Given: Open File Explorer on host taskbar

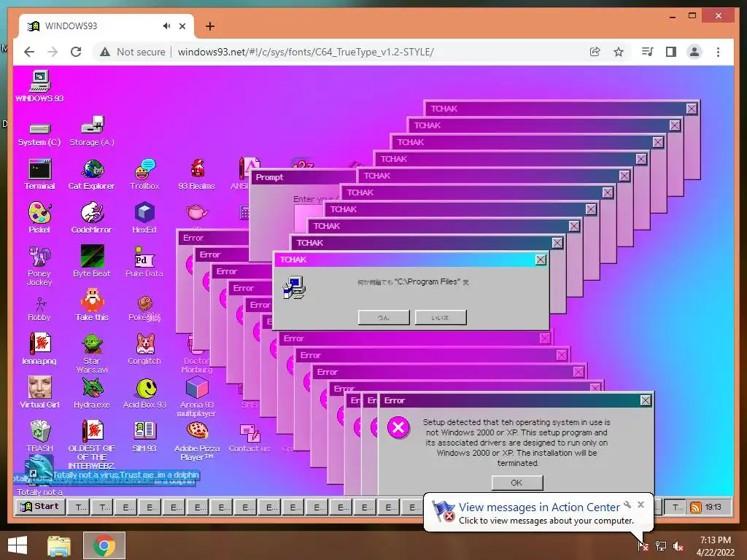Looking at the screenshot, I should pyautogui.click(x=59, y=545).
